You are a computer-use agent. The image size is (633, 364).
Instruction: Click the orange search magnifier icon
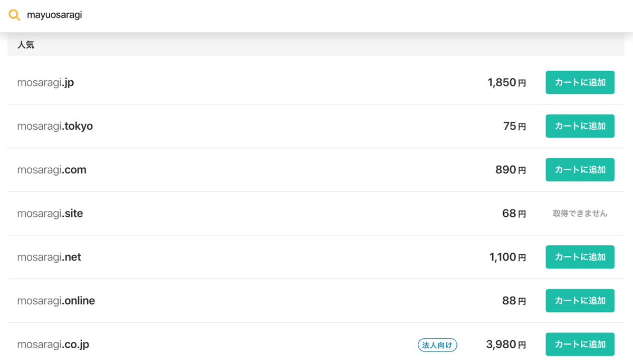coord(15,15)
